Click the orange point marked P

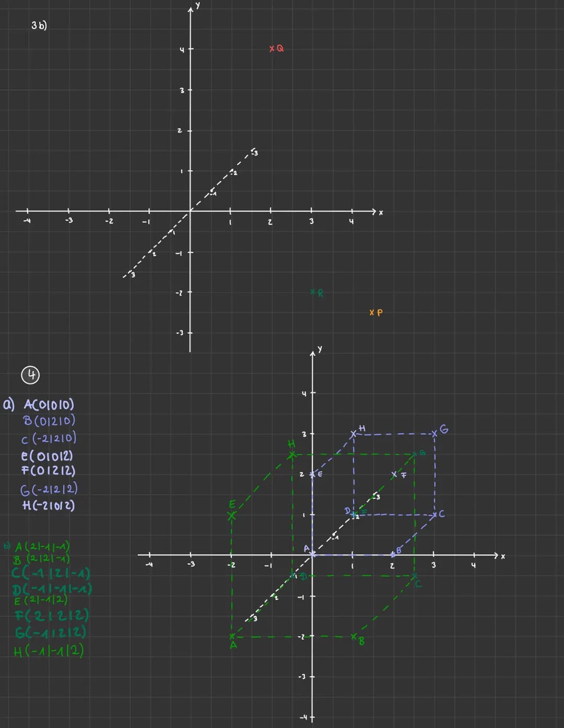click(x=372, y=313)
